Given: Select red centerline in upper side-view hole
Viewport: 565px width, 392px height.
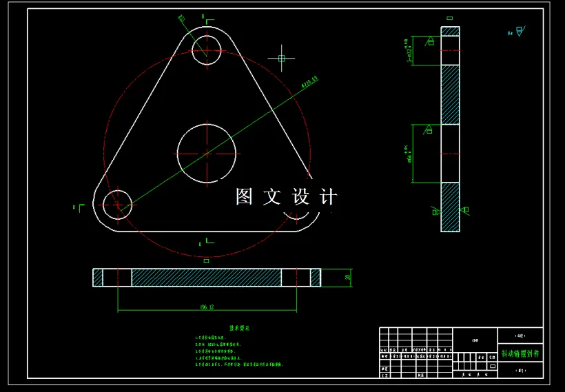Looking at the screenshot, I should (450, 50).
